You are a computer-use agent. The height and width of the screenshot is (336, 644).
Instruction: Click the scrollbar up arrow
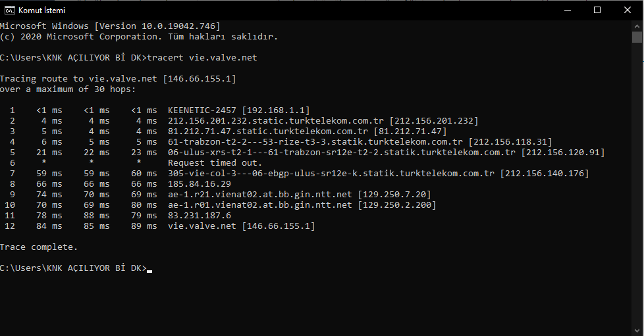(637, 26)
